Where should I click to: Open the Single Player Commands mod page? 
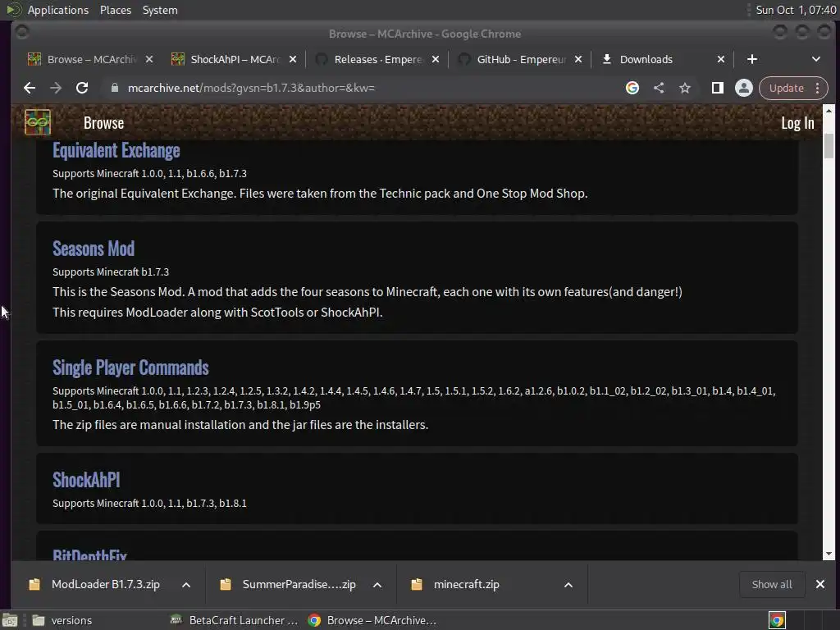(x=130, y=367)
